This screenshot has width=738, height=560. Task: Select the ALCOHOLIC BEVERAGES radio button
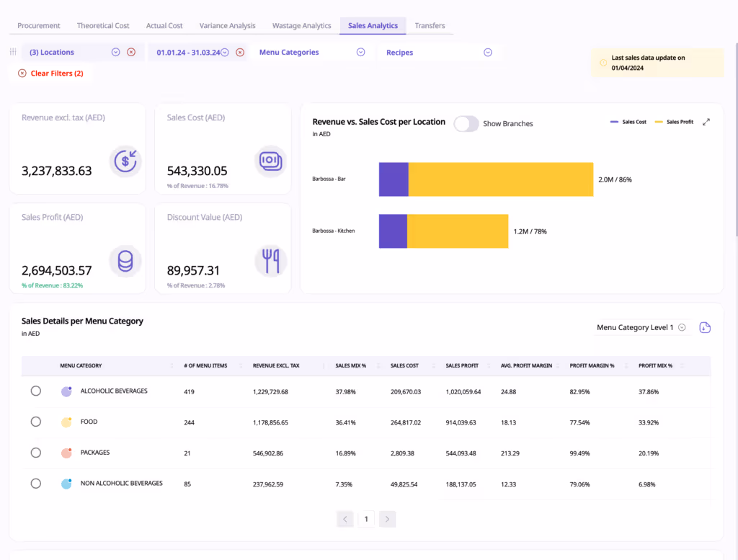coord(35,391)
